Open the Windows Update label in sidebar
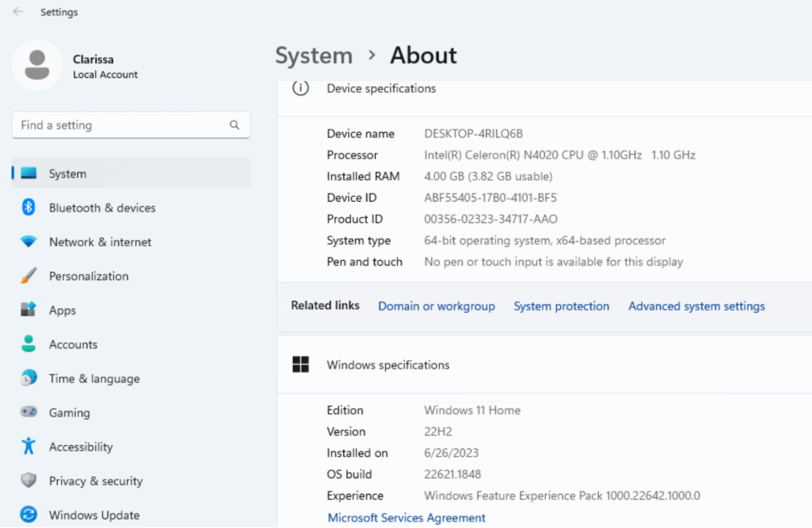Image resolution: width=812 pixels, height=528 pixels. (x=94, y=515)
